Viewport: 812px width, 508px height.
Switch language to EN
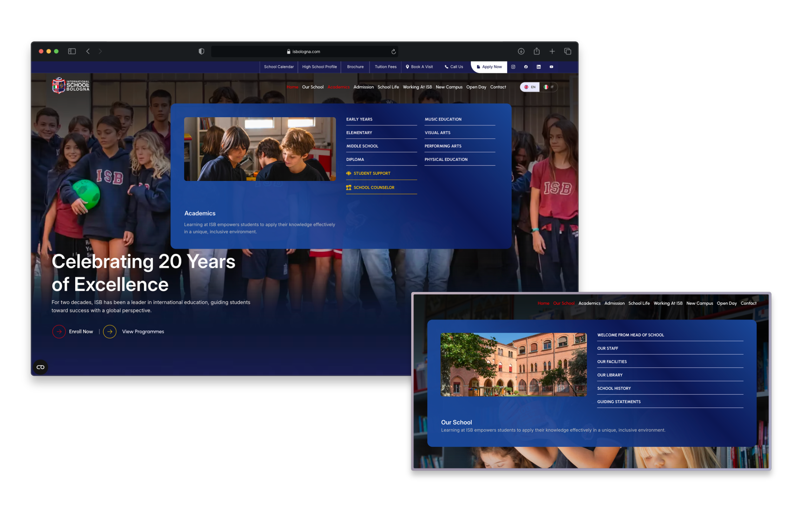point(530,87)
